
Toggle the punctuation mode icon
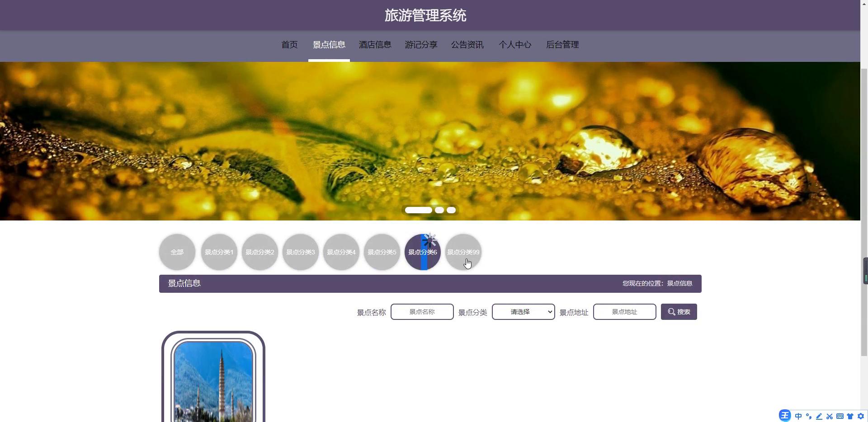pos(809,416)
